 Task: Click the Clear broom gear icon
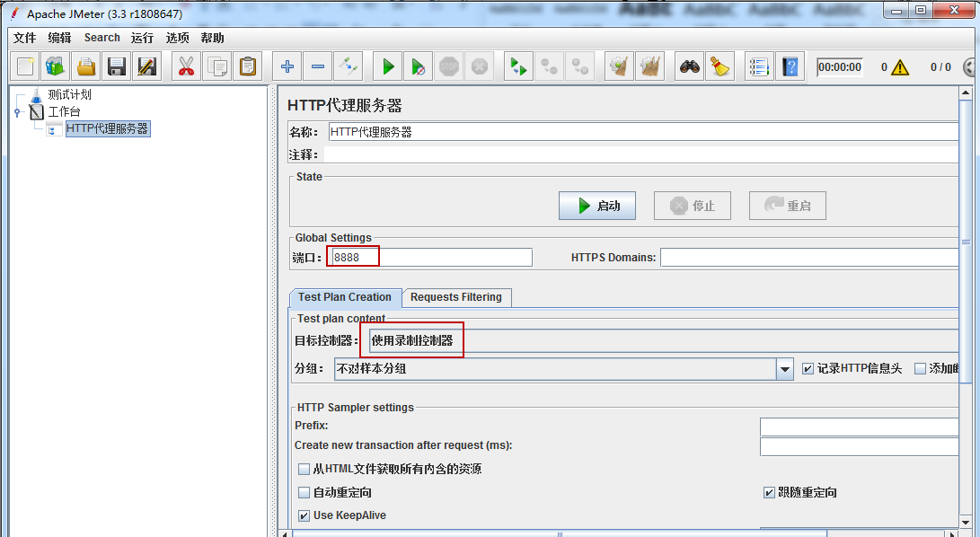pyautogui.click(x=619, y=66)
